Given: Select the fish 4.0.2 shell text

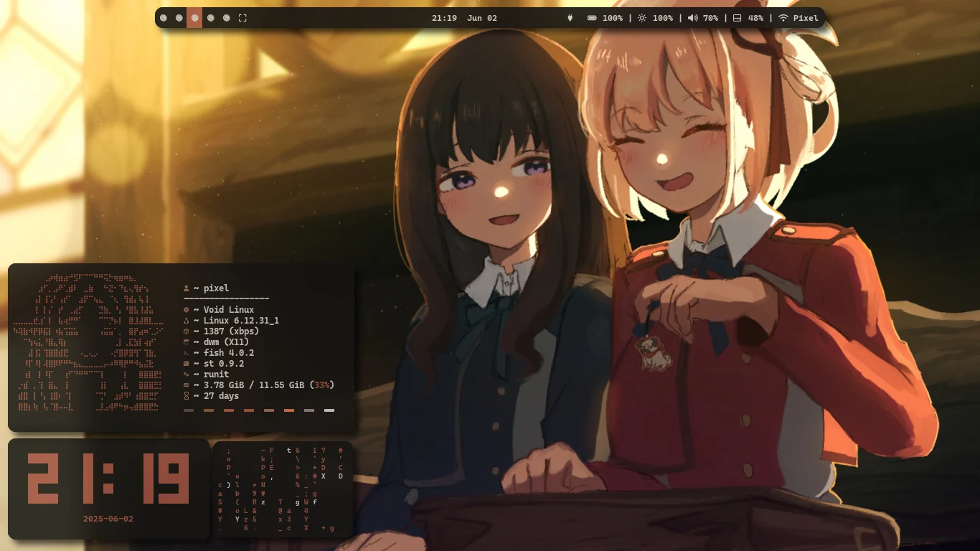Looking at the screenshot, I should pyautogui.click(x=229, y=353).
